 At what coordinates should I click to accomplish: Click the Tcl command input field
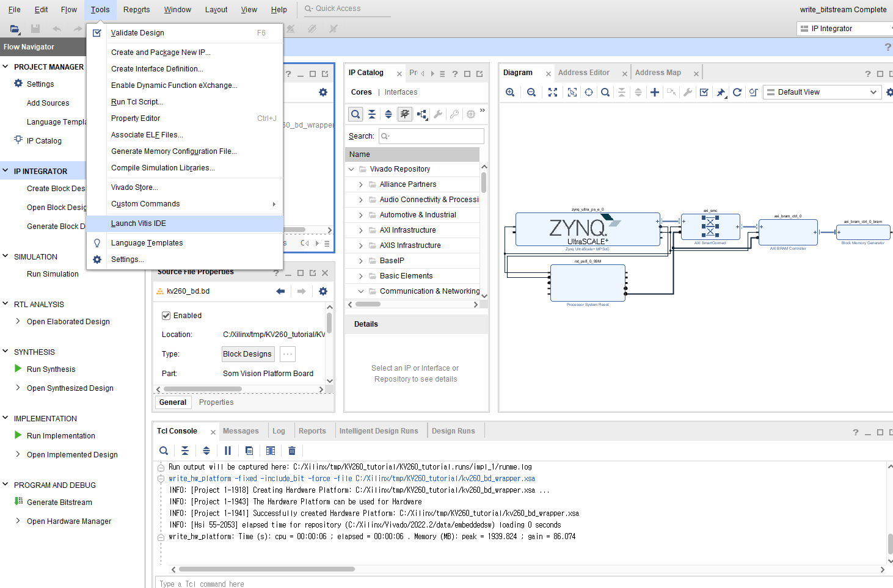[524, 583]
